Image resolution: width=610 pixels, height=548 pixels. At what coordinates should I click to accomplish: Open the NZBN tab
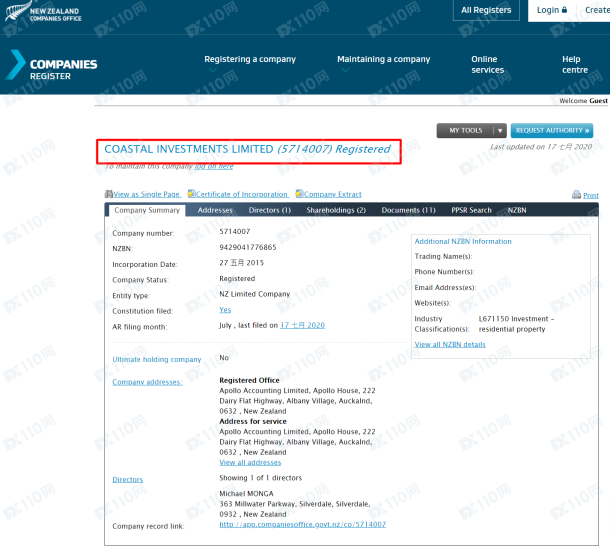point(517,210)
